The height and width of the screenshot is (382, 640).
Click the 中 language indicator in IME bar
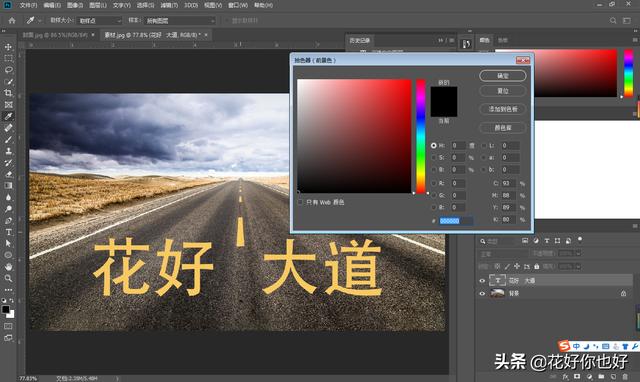[576, 346]
